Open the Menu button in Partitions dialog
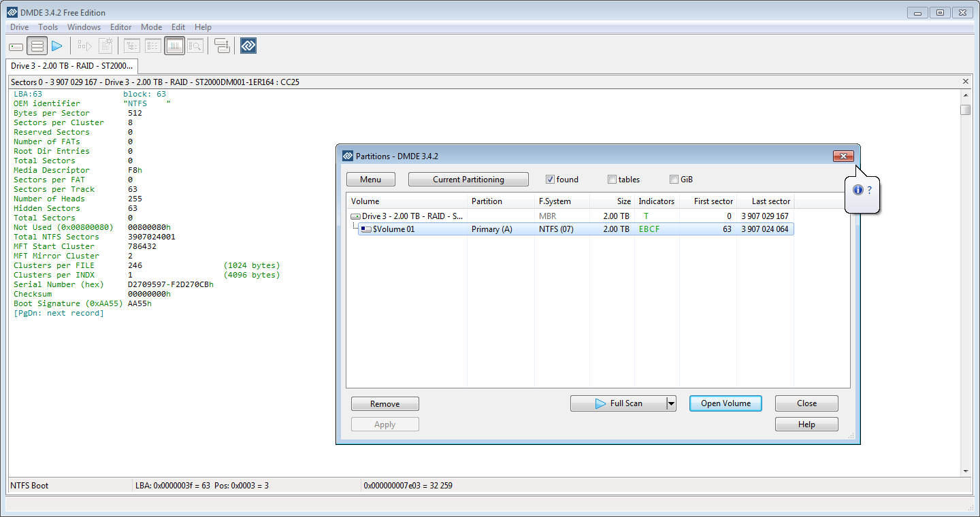Screen dimensions: 980x517 371,180
